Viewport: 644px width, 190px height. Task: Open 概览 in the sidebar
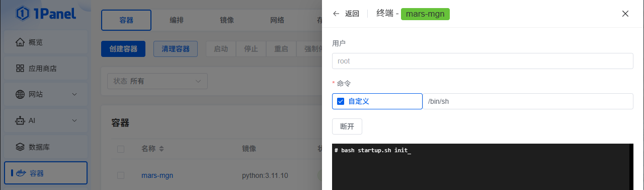coord(46,42)
